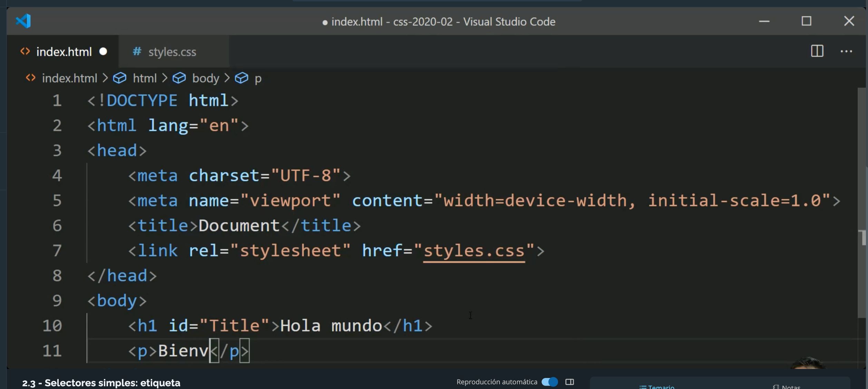Click line number 7 in the gutter
This screenshot has width=868, height=389.
point(57,251)
